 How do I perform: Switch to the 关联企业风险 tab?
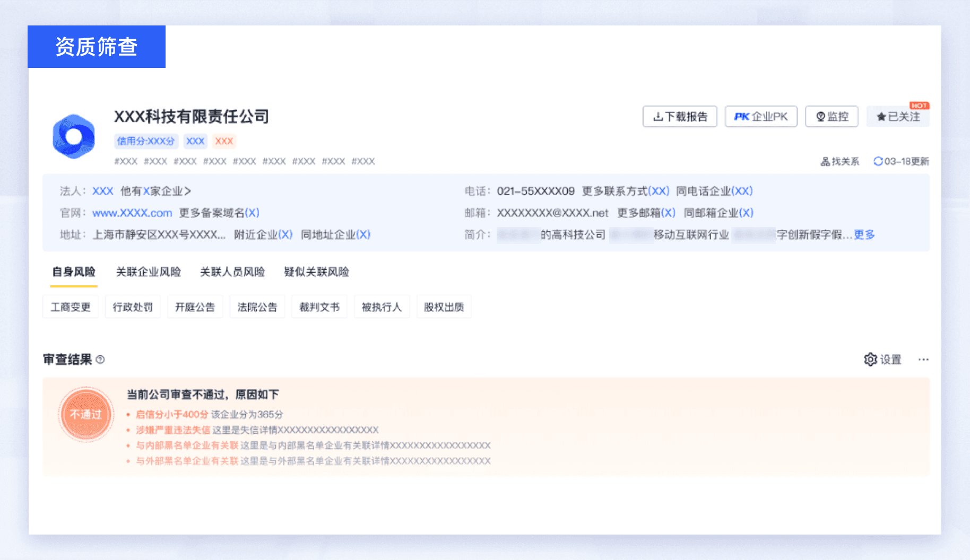click(149, 272)
